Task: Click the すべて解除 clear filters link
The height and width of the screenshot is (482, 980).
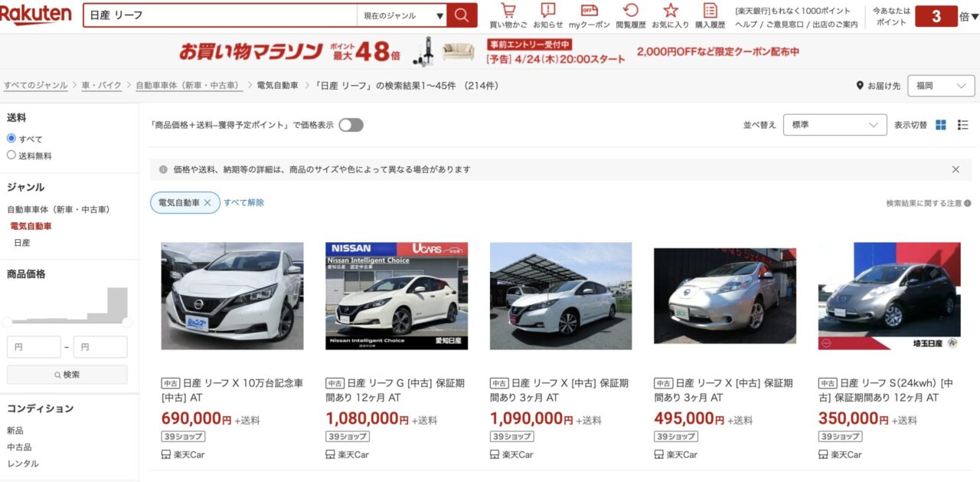Action: (x=243, y=202)
